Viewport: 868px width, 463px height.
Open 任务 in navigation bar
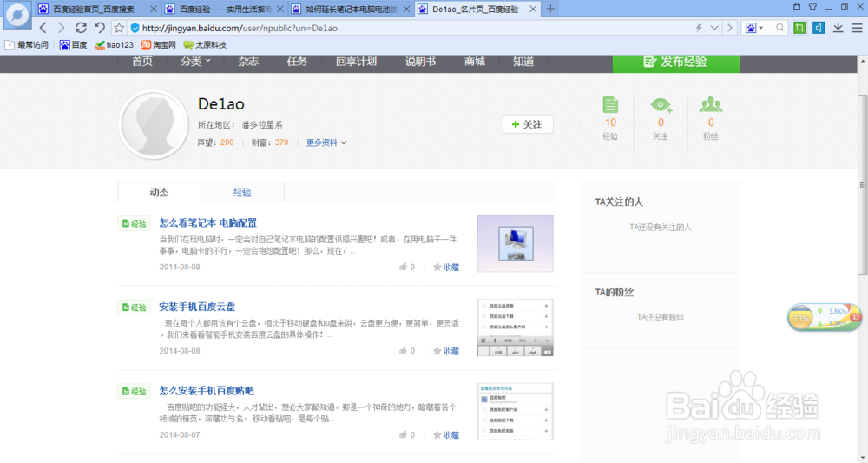(297, 62)
